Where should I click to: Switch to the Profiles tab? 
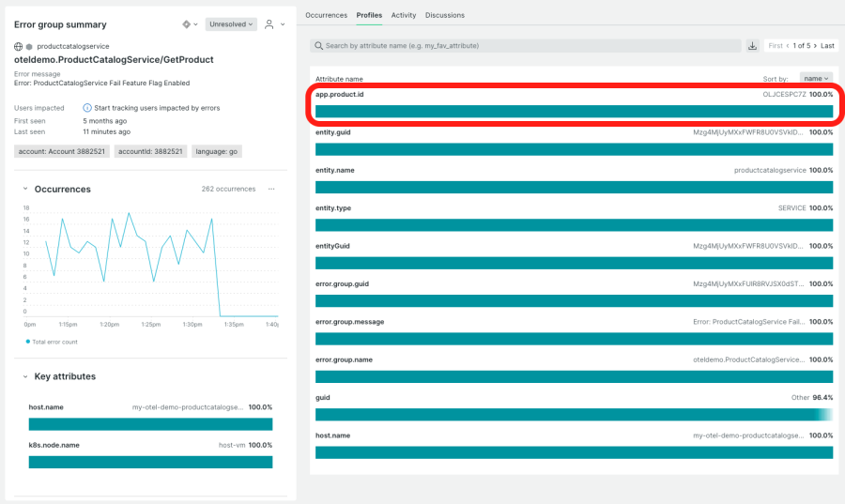369,15
